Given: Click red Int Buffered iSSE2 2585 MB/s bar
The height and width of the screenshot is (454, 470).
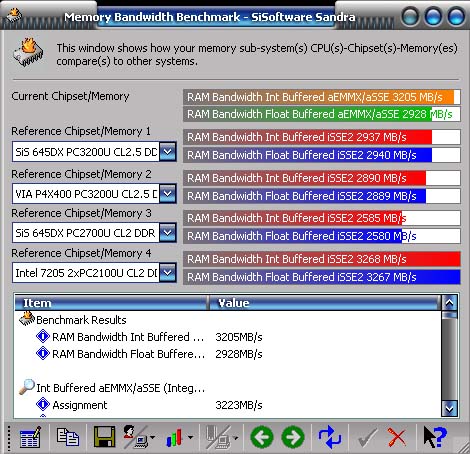Looking at the screenshot, I should point(322,218).
